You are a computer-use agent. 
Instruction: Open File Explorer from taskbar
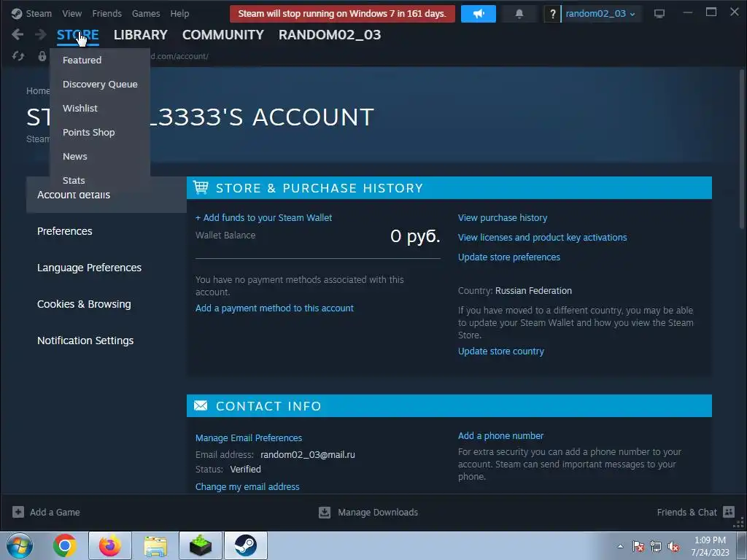tap(155, 545)
